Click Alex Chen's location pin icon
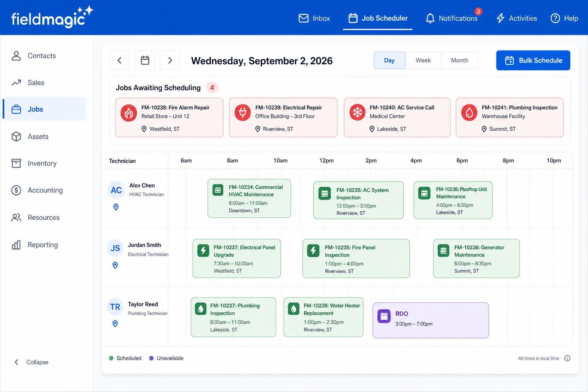This screenshot has width=588, height=392. coord(116,207)
